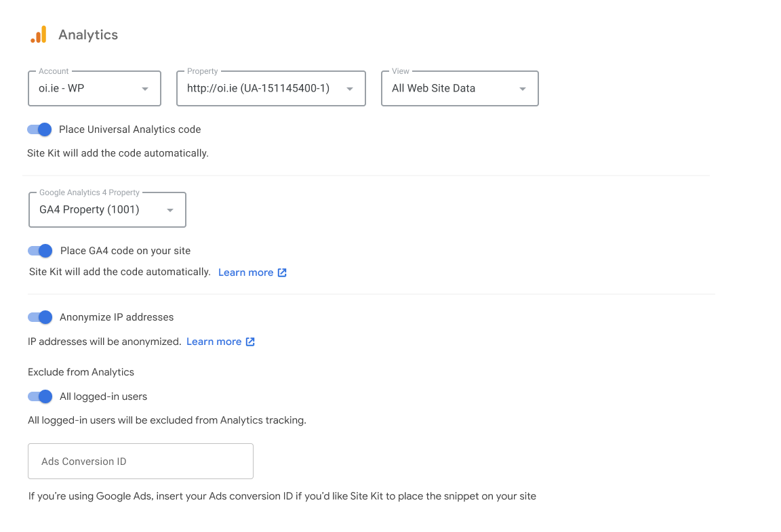Click the arrow on the Property selector

(350, 89)
